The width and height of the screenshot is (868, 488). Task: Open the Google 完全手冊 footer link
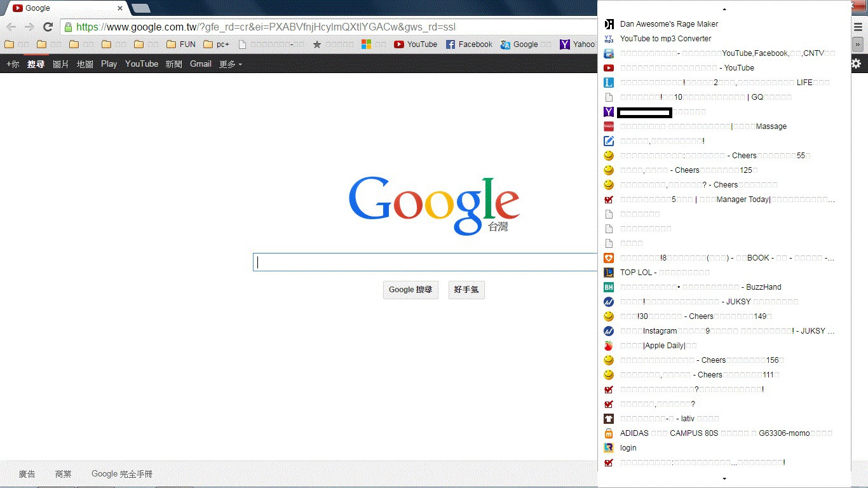coord(122,474)
